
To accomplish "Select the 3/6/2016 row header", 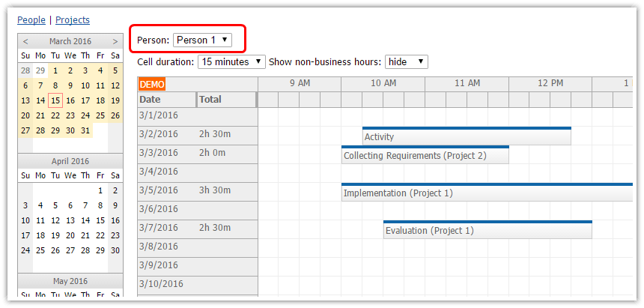I will 198,211.
